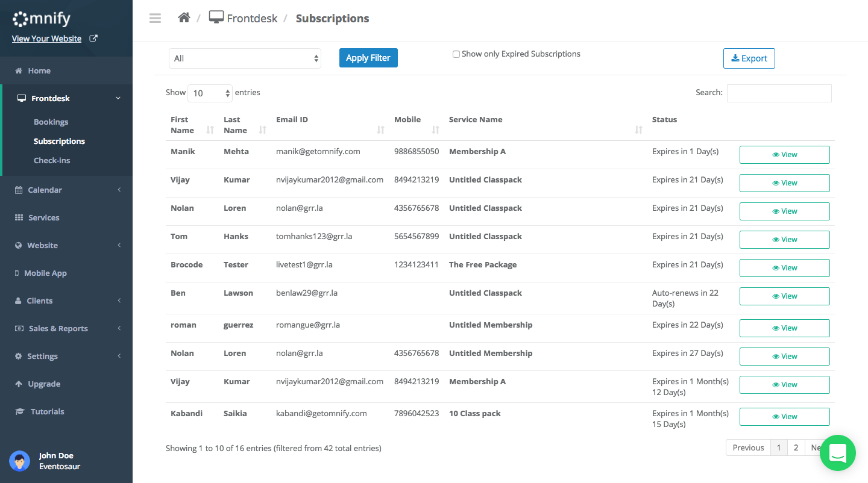This screenshot has height=483, width=868.
Task: Go to page 2 of results
Action: point(796,447)
